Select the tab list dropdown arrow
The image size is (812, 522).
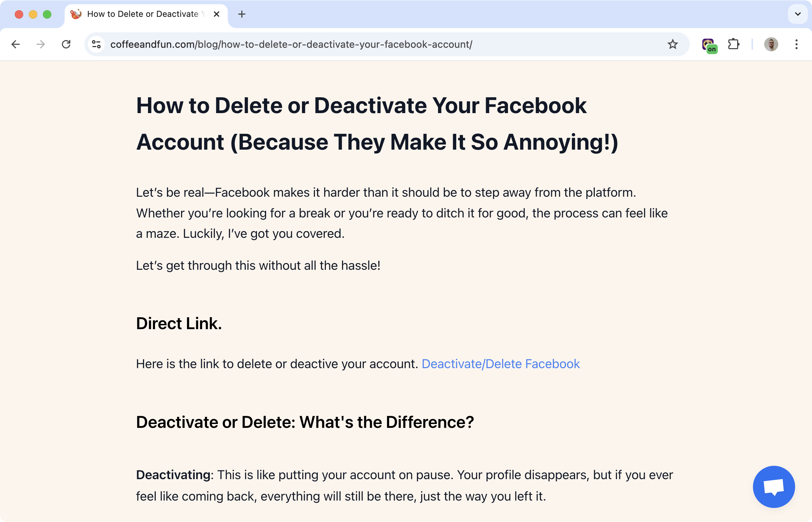click(797, 13)
